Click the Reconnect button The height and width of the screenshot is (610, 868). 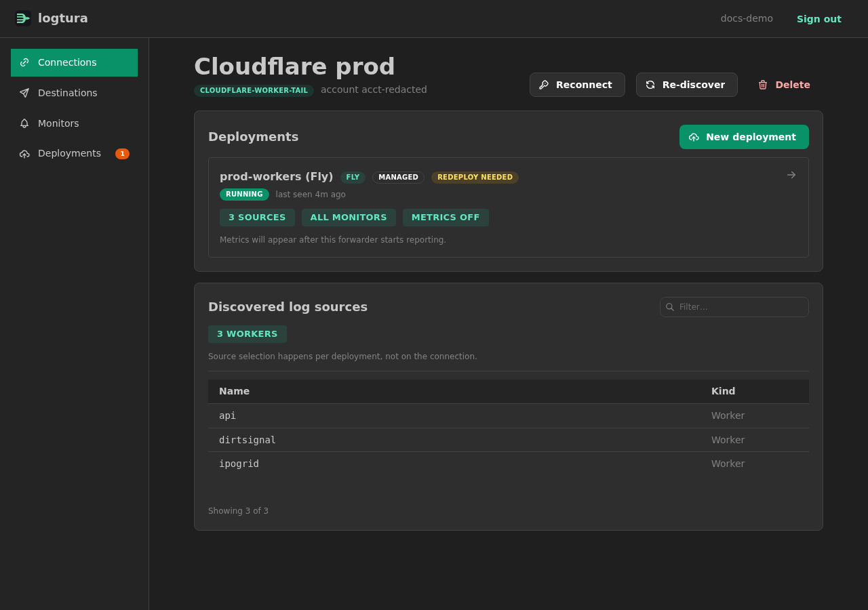tap(577, 85)
